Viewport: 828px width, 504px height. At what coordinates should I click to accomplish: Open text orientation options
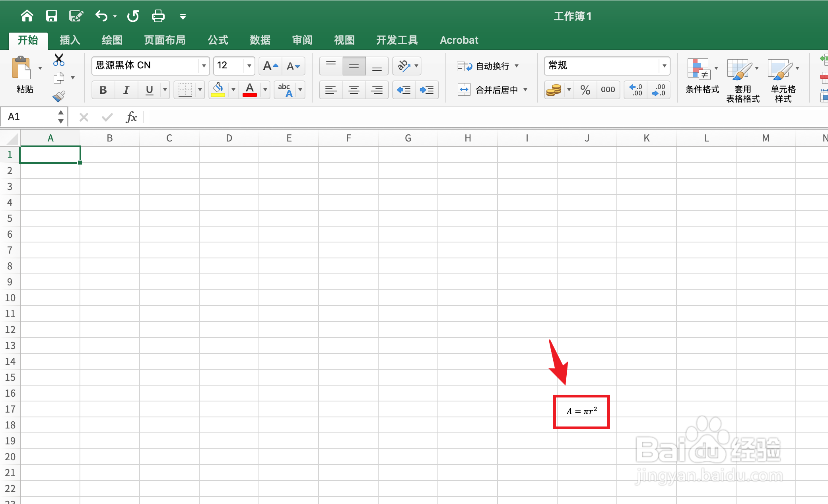coord(407,66)
